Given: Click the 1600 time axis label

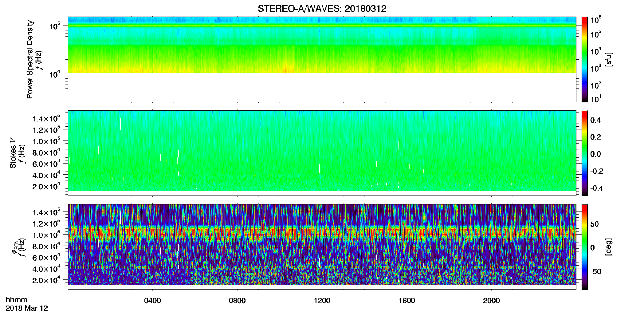Looking at the screenshot, I should point(407,301).
